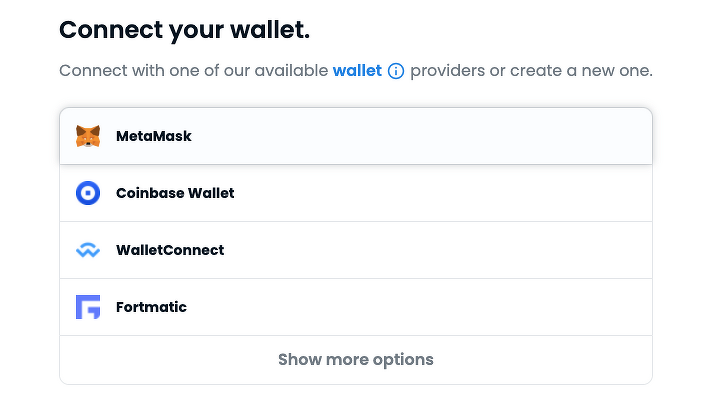Click the MetaMask fox icon
708x413 pixels.
click(88, 136)
